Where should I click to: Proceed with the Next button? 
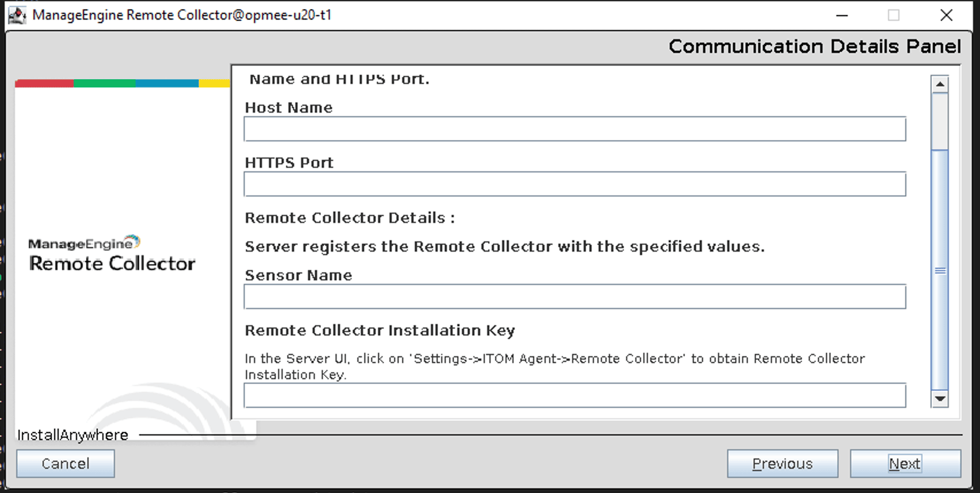click(905, 464)
